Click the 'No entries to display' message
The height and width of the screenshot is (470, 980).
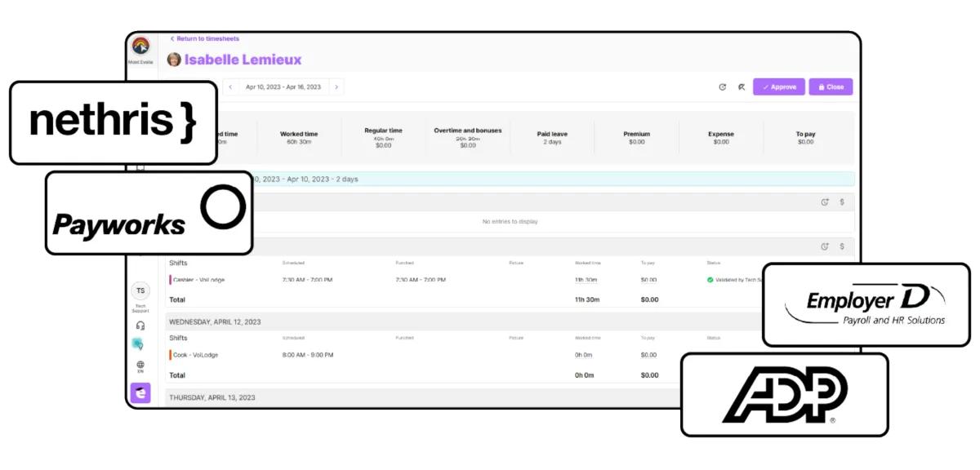pyautogui.click(x=510, y=221)
